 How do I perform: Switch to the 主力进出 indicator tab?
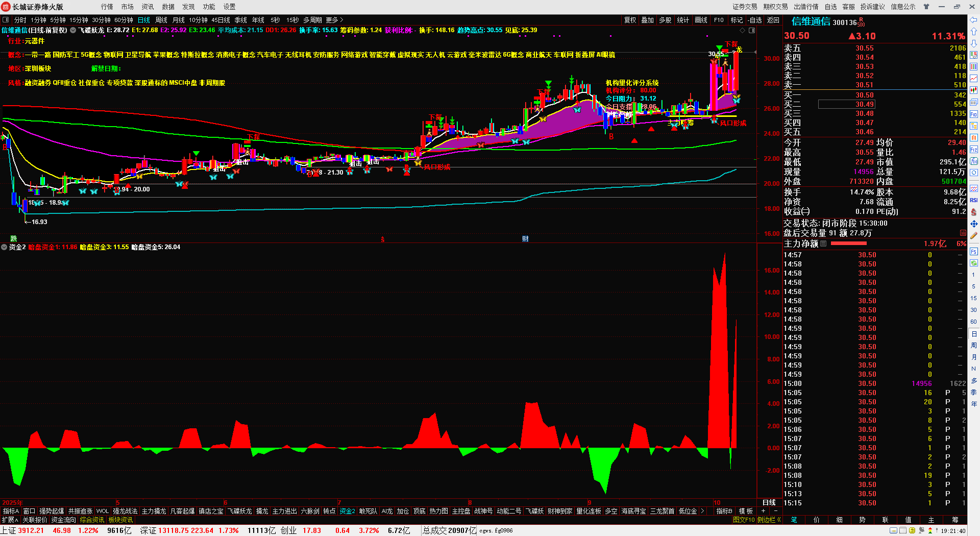284,511
